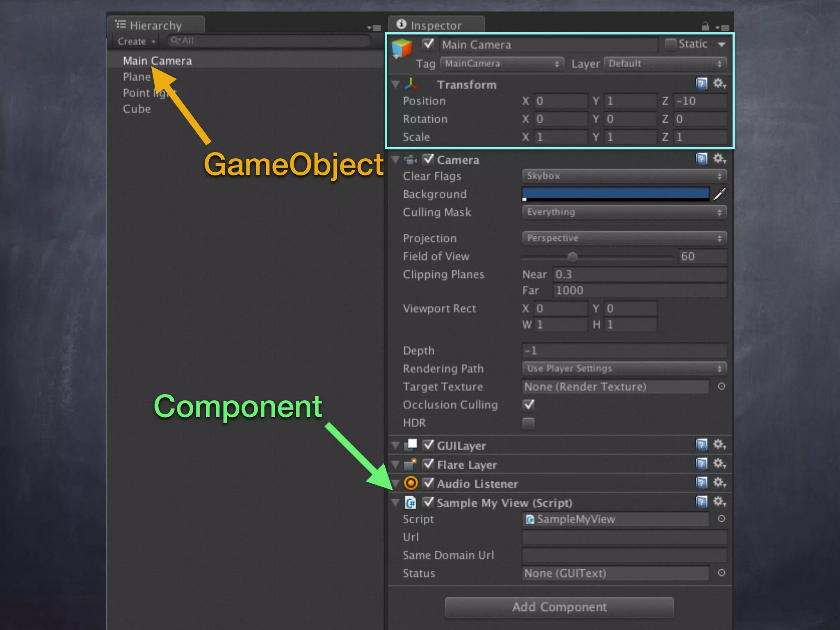Open the Projection Perspective dropdown

click(x=624, y=238)
